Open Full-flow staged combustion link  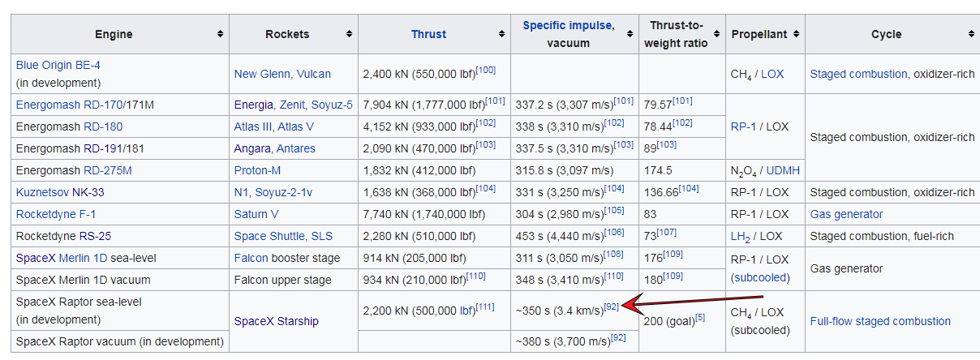tap(880, 321)
